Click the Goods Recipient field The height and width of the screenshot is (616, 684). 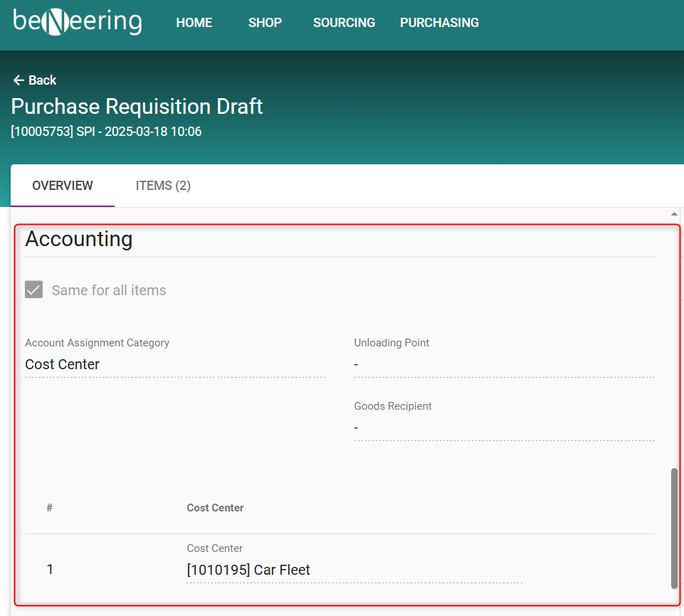[x=503, y=428]
